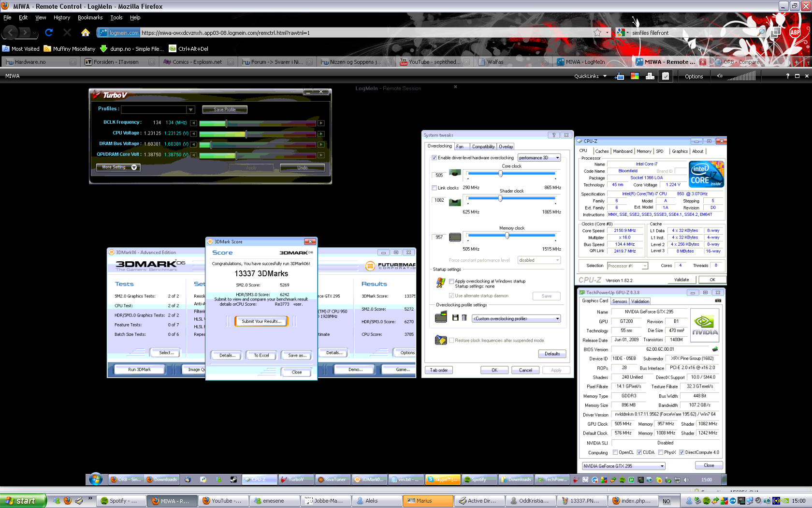The image size is (812, 508).
Task: Click shader clock value field 1082
Action: point(439,200)
